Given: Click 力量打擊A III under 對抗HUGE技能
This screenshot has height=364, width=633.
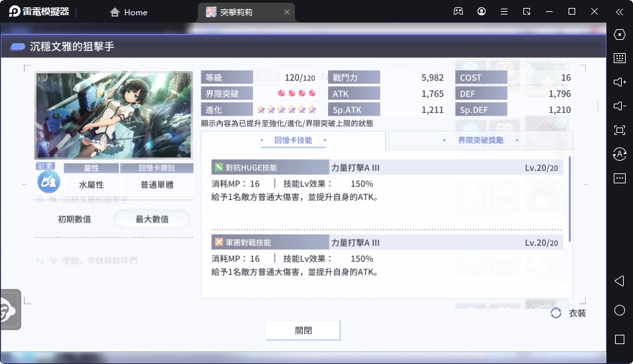Looking at the screenshot, I should 355,167.
